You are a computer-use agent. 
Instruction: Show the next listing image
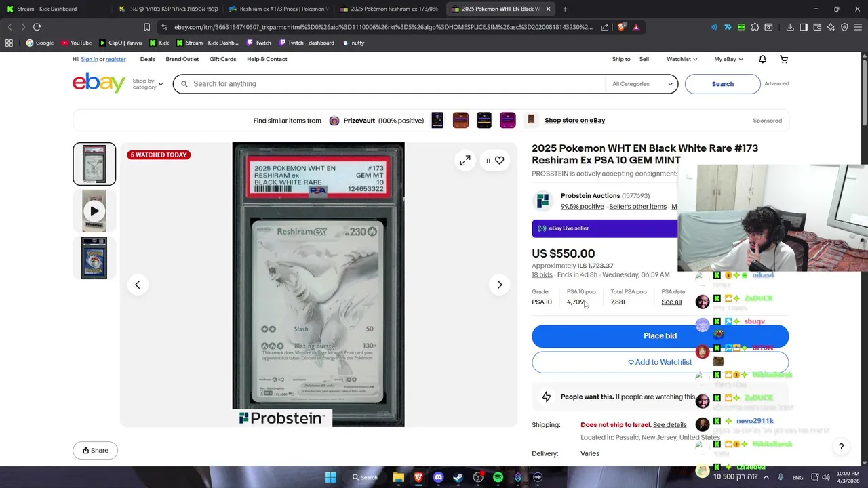click(499, 285)
